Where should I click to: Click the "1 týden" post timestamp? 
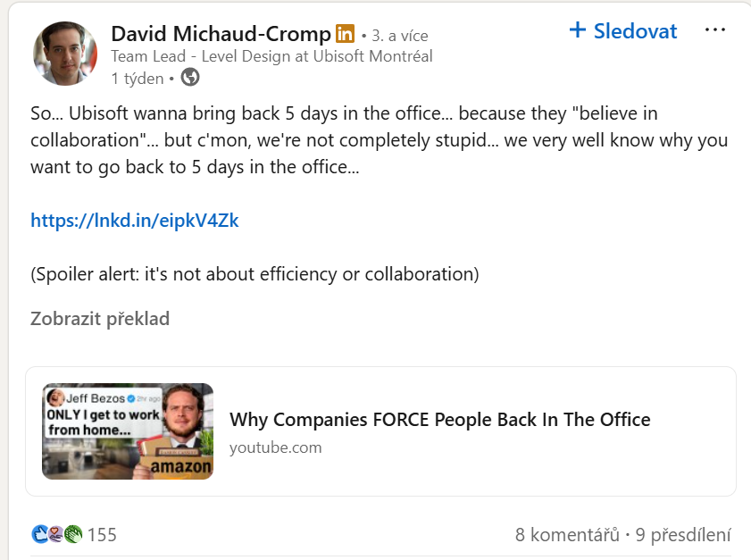pos(137,79)
